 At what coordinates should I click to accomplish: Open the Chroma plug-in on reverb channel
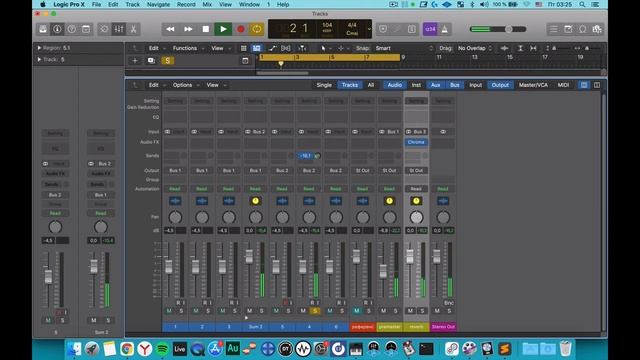point(416,142)
